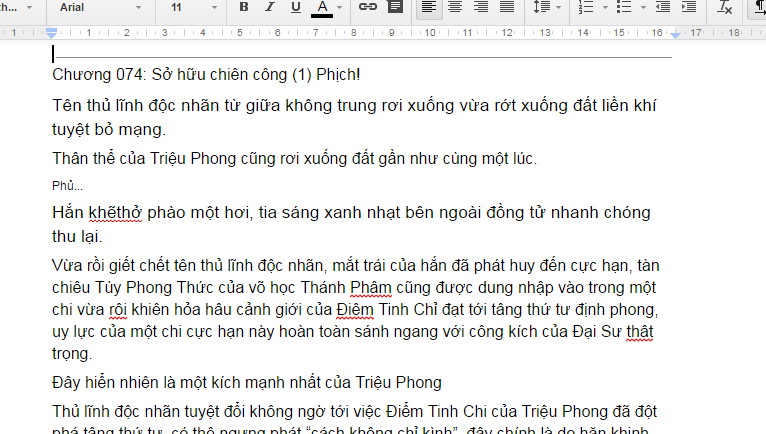
Task: Toggle bold formatting
Action: point(244,8)
